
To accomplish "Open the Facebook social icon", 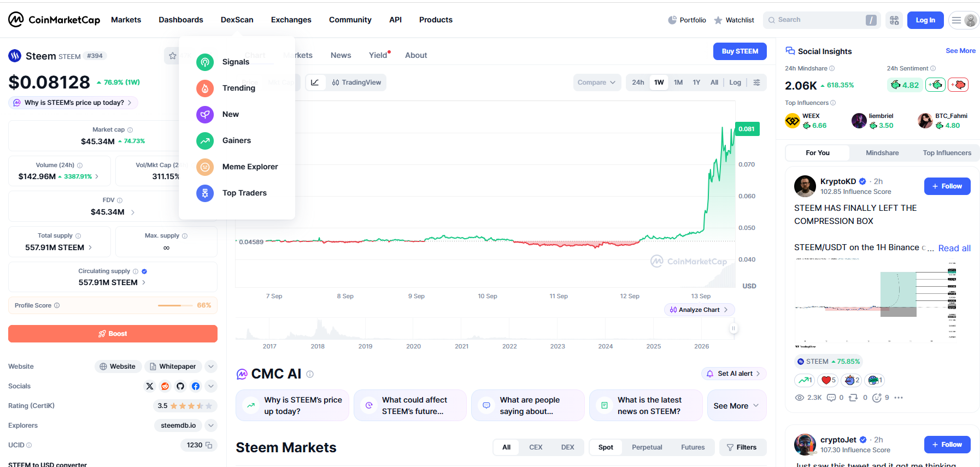I will coord(196,386).
